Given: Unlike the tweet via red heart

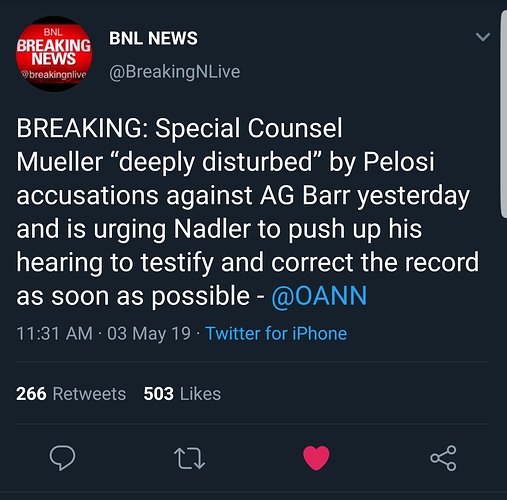Looking at the screenshot, I should pos(316,458).
